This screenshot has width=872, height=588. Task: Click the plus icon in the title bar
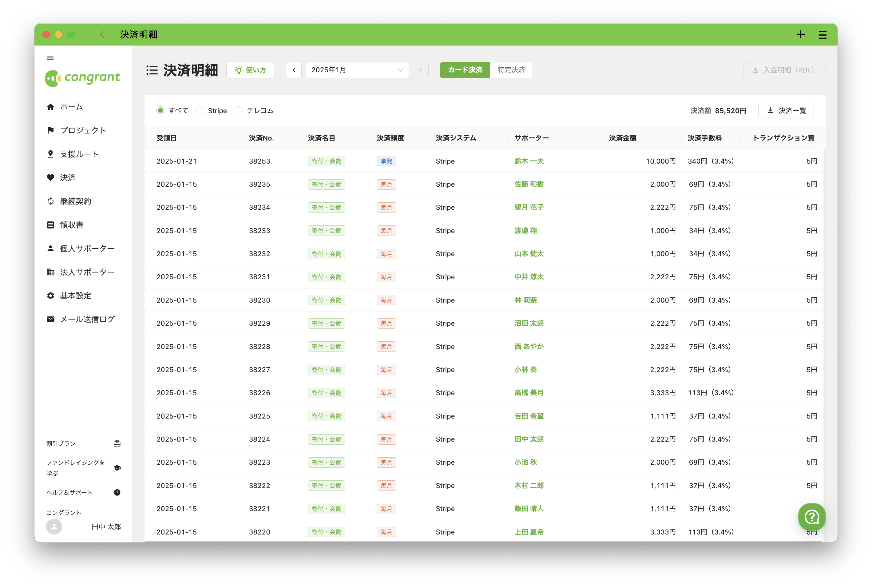[800, 34]
